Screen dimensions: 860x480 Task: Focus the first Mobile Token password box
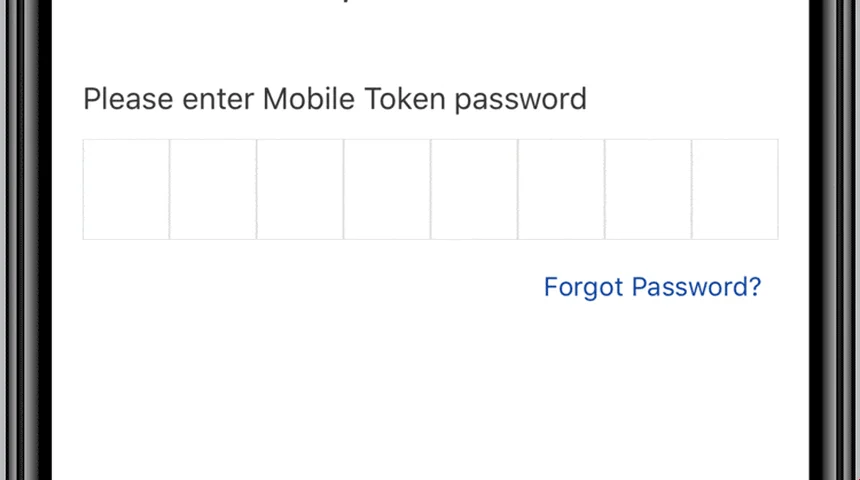click(x=126, y=189)
